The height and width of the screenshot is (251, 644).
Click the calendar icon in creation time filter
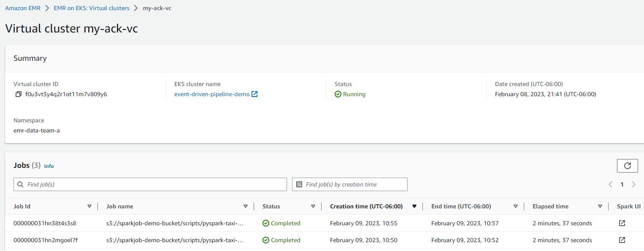pos(299,184)
